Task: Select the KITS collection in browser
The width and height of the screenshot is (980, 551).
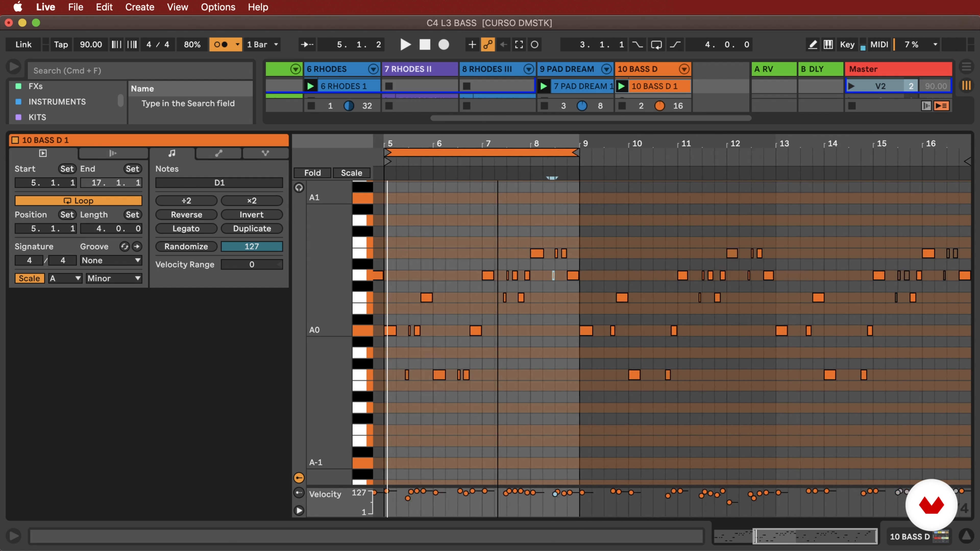Action: pyautogui.click(x=37, y=117)
